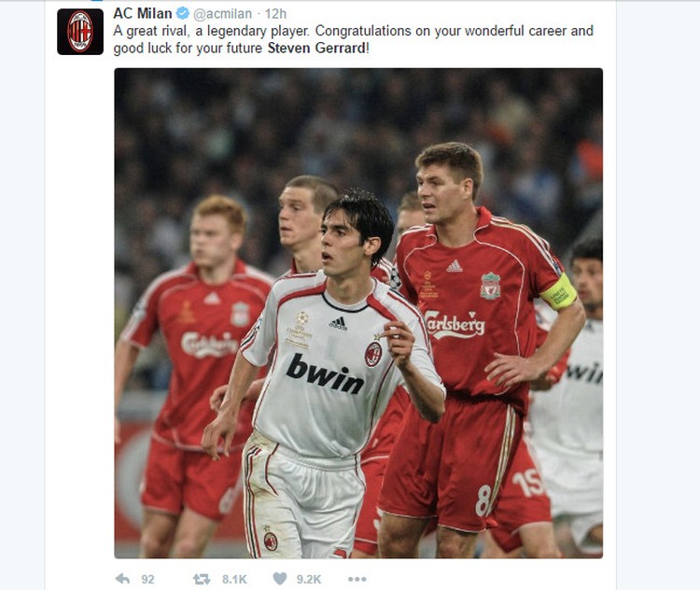Click the bold Steven Gerrard text

click(316, 49)
